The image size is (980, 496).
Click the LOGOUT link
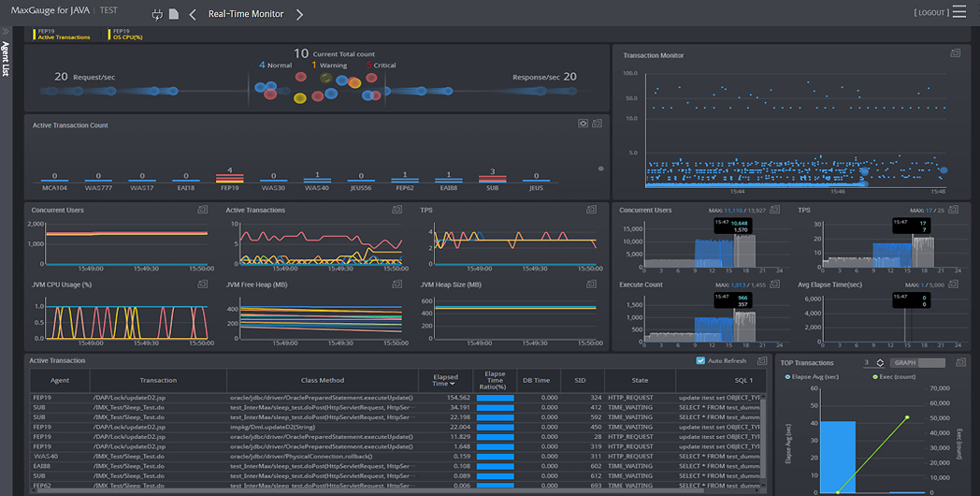tap(931, 12)
